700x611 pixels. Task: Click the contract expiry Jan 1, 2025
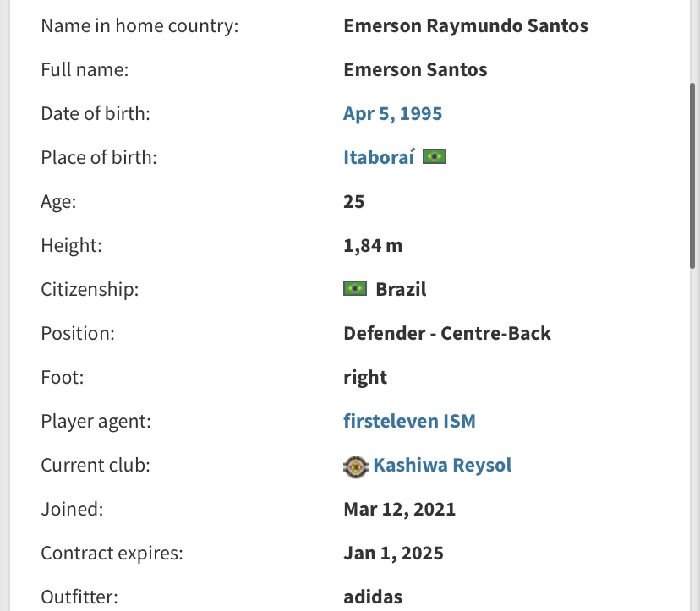click(393, 553)
